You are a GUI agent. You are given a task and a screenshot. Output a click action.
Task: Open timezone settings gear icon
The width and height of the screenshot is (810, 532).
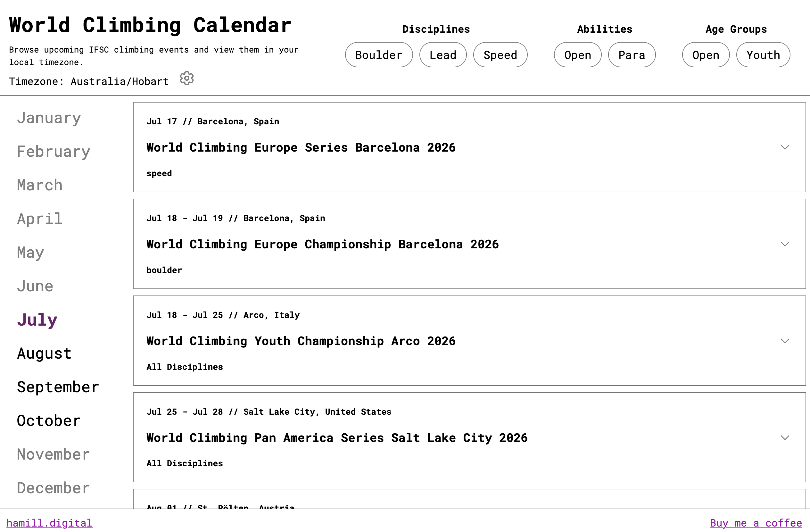tap(186, 79)
